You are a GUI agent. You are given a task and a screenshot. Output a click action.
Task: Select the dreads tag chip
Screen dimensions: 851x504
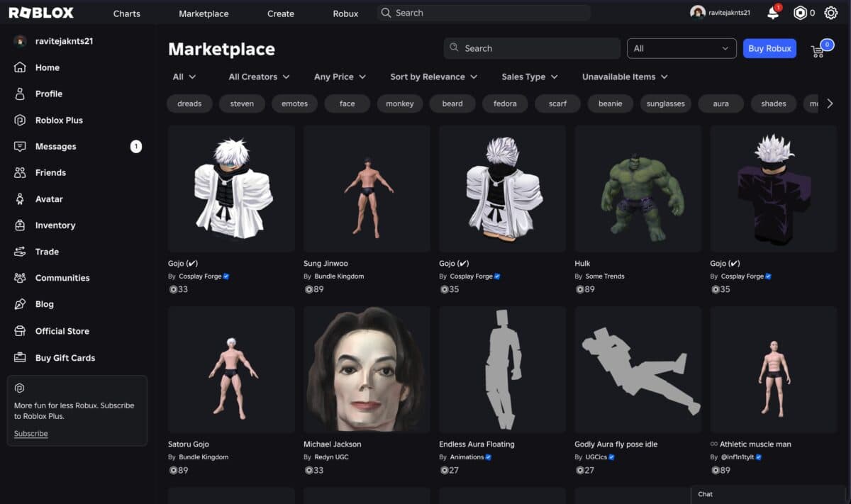click(x=189, y=103)
